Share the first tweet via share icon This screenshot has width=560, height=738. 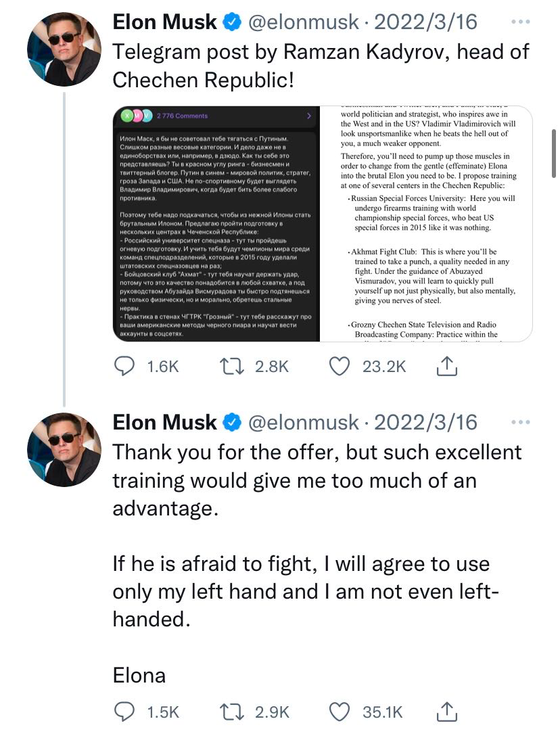click(446, 366)
